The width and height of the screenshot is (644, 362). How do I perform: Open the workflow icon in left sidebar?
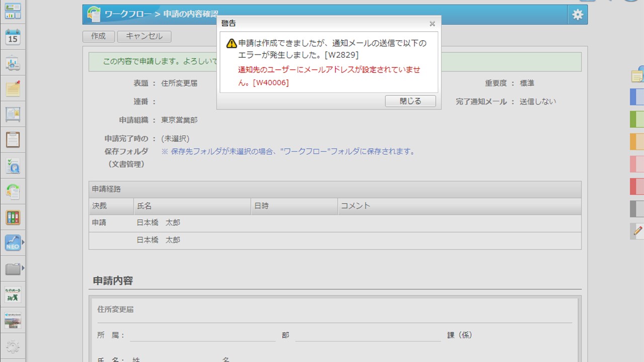13,192
